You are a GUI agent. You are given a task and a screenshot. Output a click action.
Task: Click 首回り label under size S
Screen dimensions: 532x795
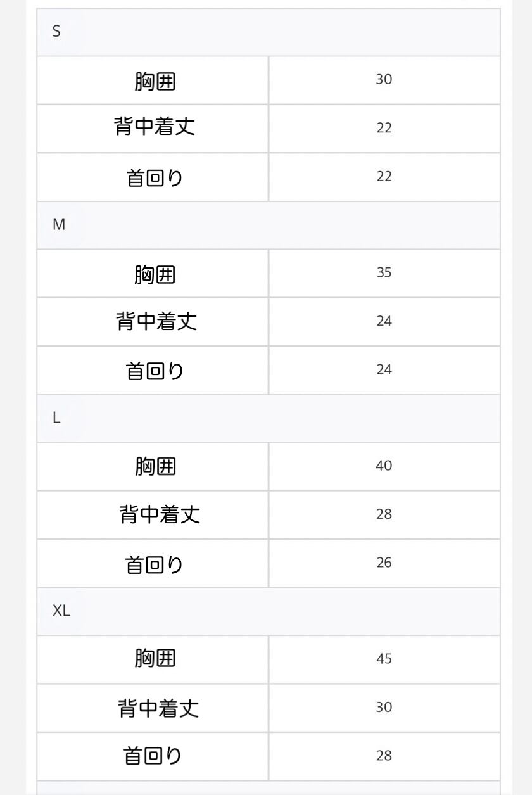[155, 177]
